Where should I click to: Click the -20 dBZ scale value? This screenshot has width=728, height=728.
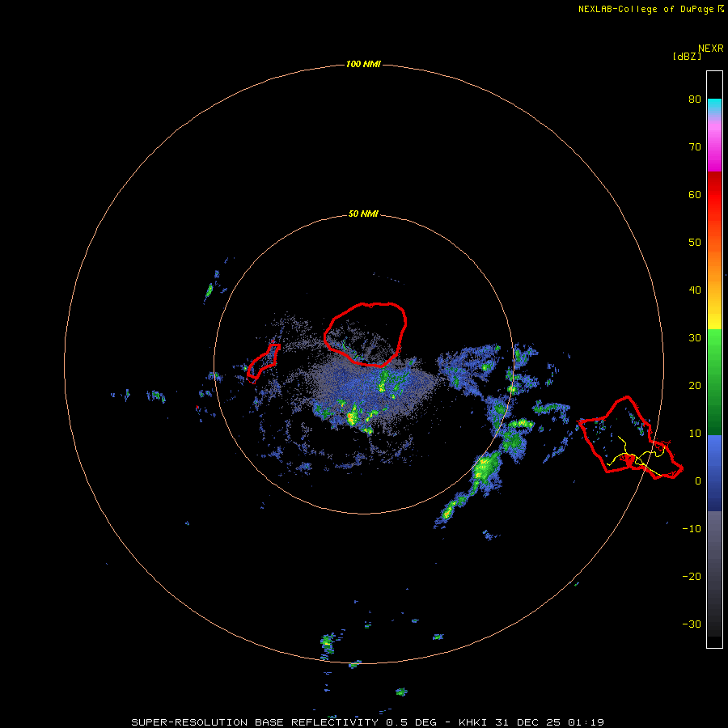pos(692,576)
